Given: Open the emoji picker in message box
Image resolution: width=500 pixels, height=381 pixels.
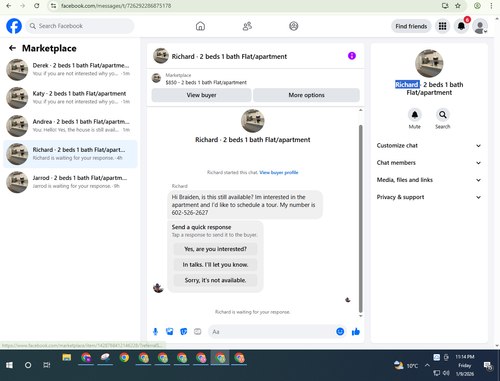Looking at the screenshot, I should [340, 332].
